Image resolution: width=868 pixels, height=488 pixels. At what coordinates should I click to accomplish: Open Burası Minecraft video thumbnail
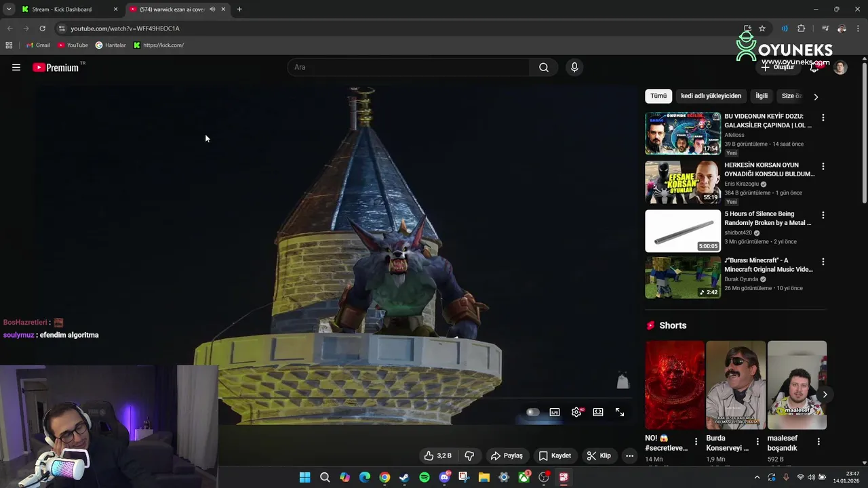pyautogui.click(x=683, y=277)
